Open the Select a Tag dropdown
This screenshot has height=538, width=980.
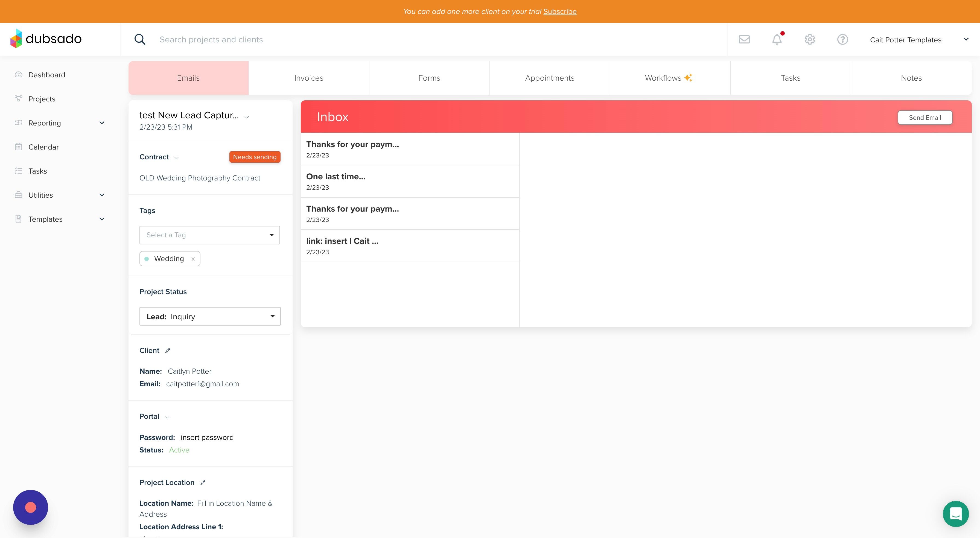coord(210,235)
